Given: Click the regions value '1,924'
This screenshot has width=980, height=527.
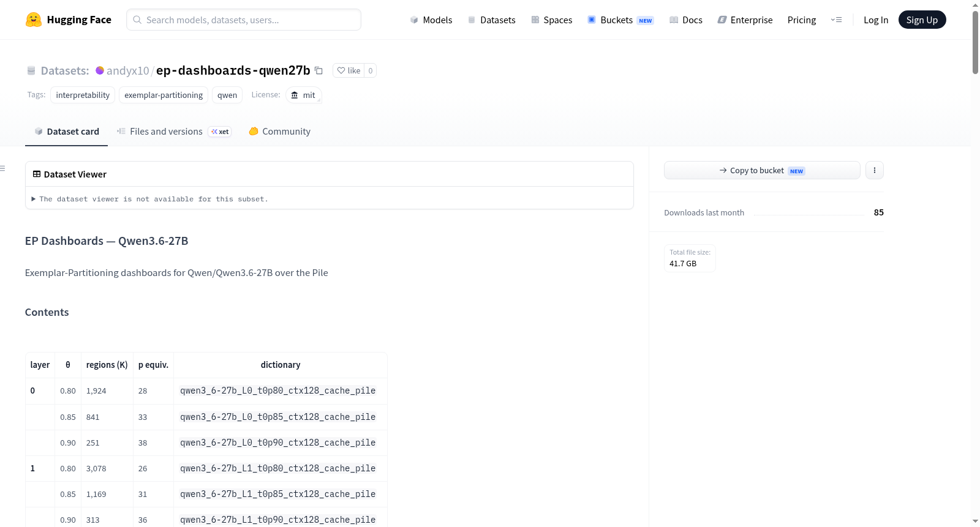Looking at the screenshot, I should click(x=96, y=391).
